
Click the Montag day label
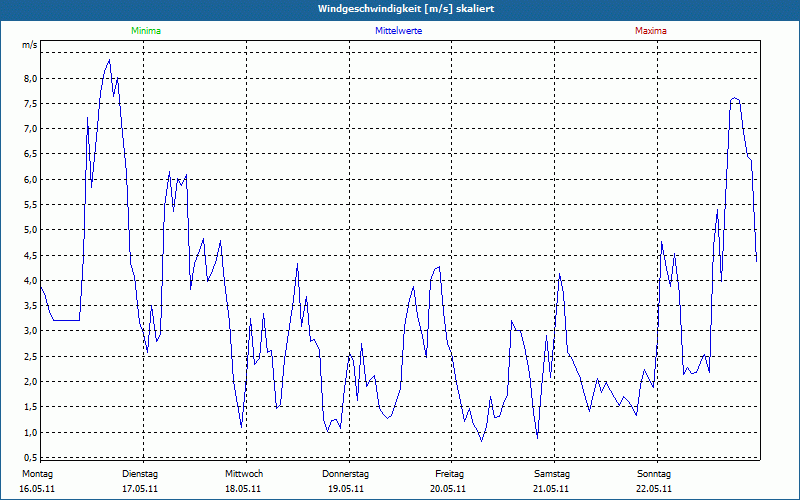click(37, 474)
